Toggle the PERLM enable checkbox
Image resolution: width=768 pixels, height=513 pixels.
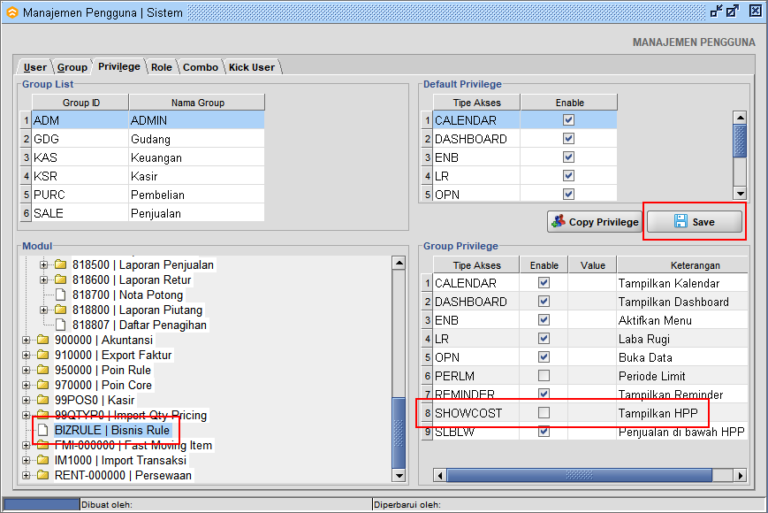click(543, 375)
